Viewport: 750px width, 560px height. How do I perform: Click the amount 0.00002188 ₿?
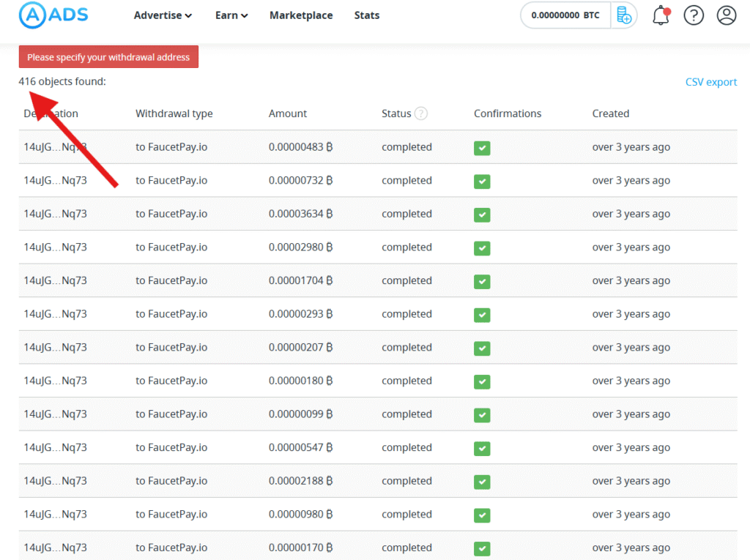coord(300,481)
